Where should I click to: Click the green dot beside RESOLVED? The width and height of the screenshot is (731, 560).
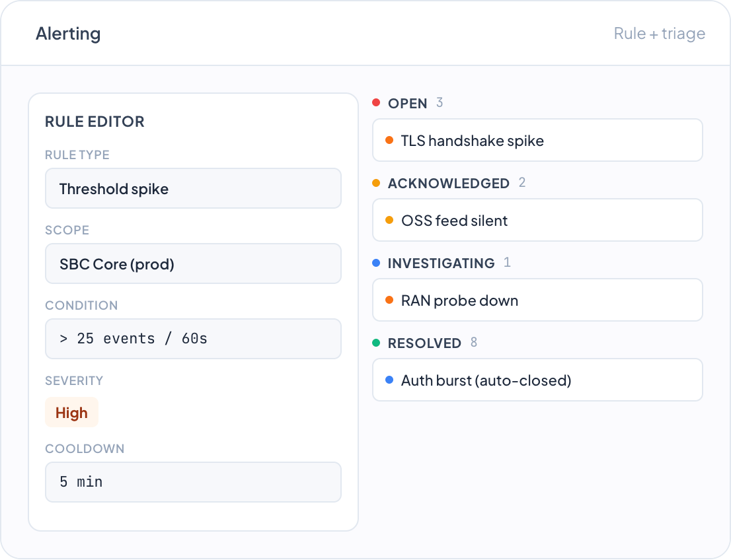[x=376, y=343]
